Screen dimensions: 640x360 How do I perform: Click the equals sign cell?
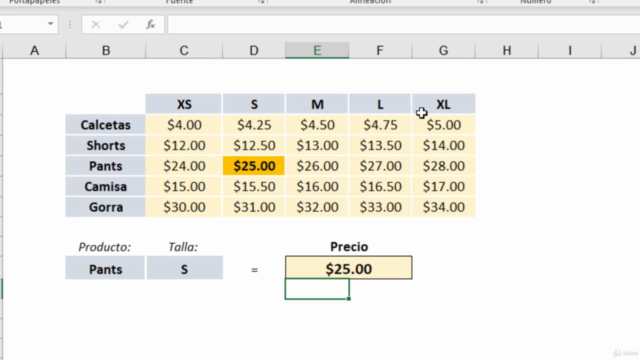coord(254,269)
